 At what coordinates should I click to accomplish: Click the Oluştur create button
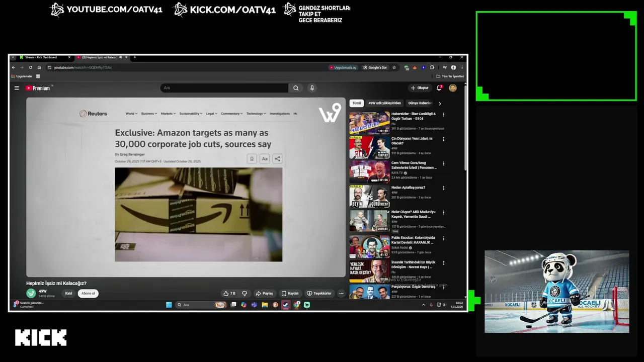coord(419,88)
